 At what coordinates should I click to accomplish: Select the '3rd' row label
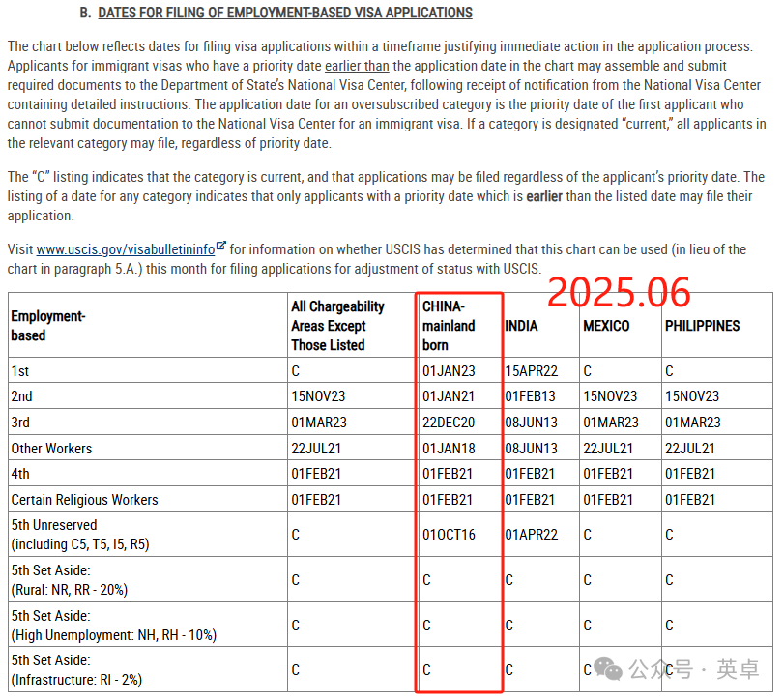coord(20,423)
